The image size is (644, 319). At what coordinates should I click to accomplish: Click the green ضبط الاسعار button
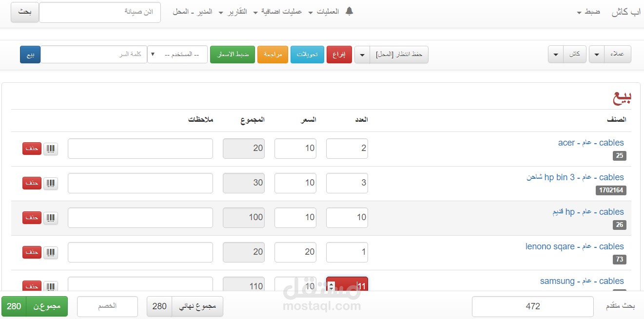[x=233, y=55]
